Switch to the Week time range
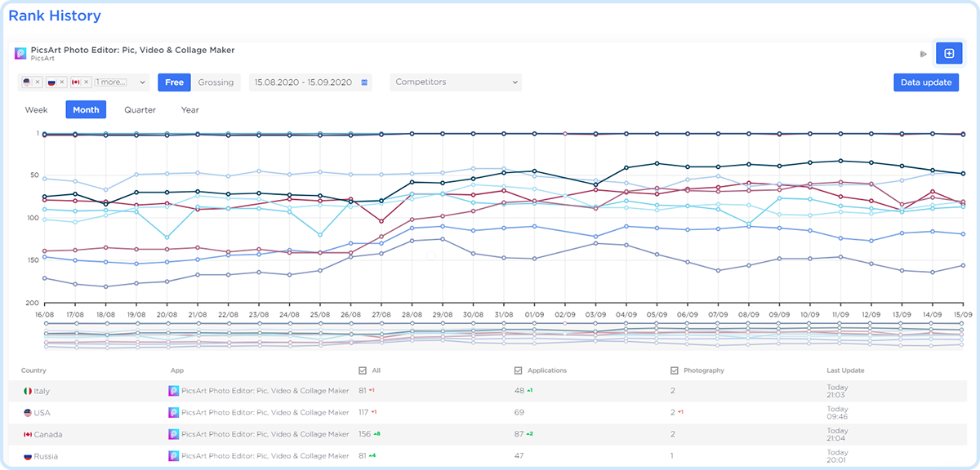Image resolution: width=980 pixels, height=470 pixels. pyautogui.click(x=37, y=110)
